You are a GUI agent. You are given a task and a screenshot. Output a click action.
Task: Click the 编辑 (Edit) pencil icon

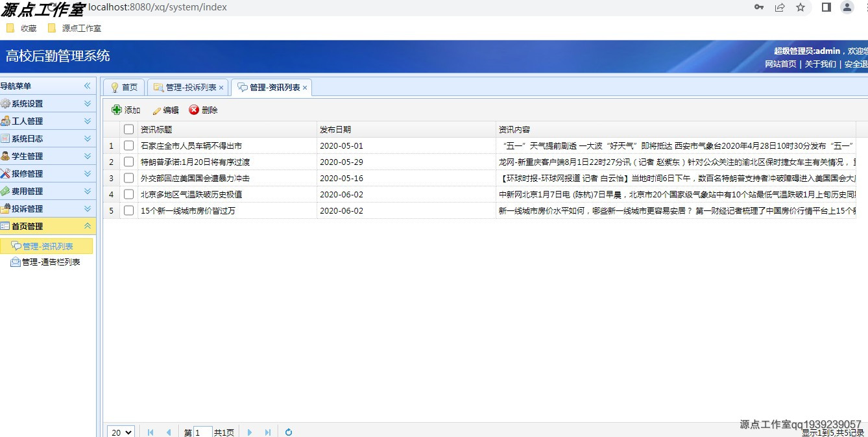(156, 110)
